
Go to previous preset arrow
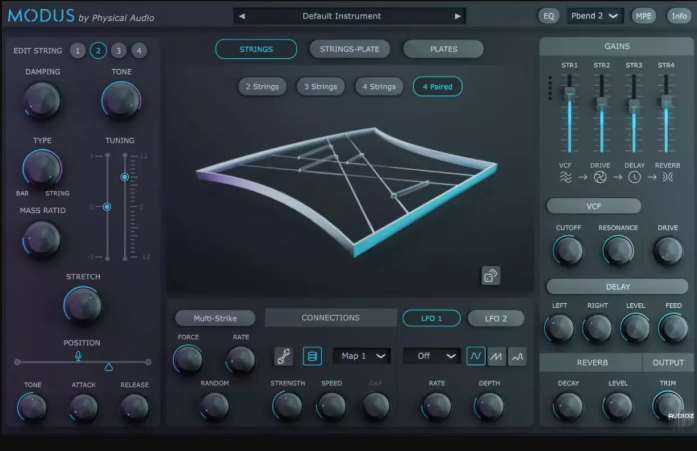pyautogui.click(x=242, y=16)
